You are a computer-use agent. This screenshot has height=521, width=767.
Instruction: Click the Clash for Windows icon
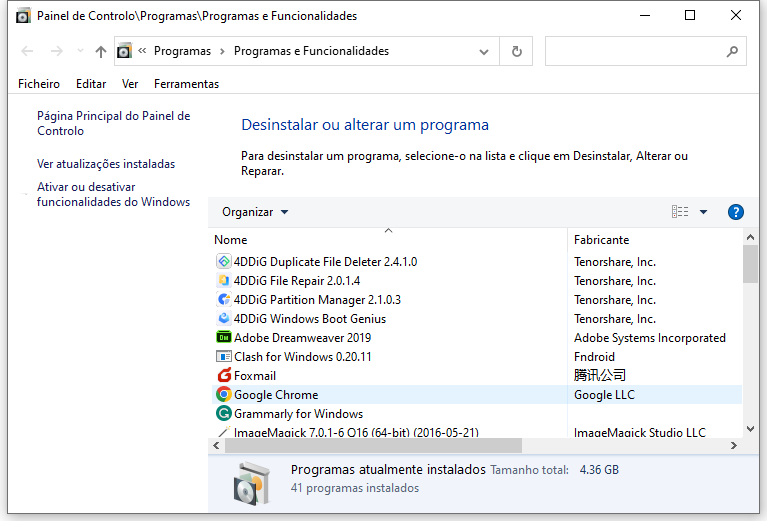coord(224,357)
